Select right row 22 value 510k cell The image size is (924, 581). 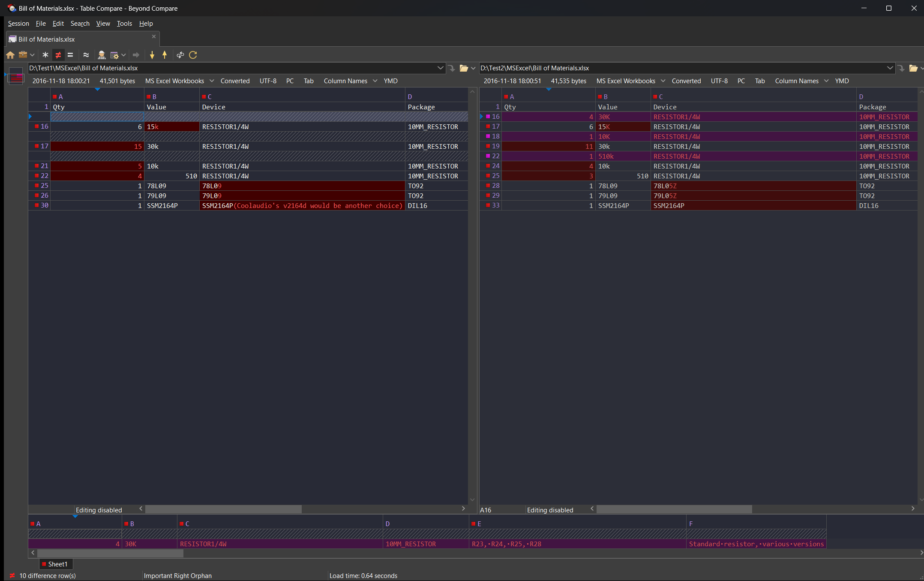623,157
